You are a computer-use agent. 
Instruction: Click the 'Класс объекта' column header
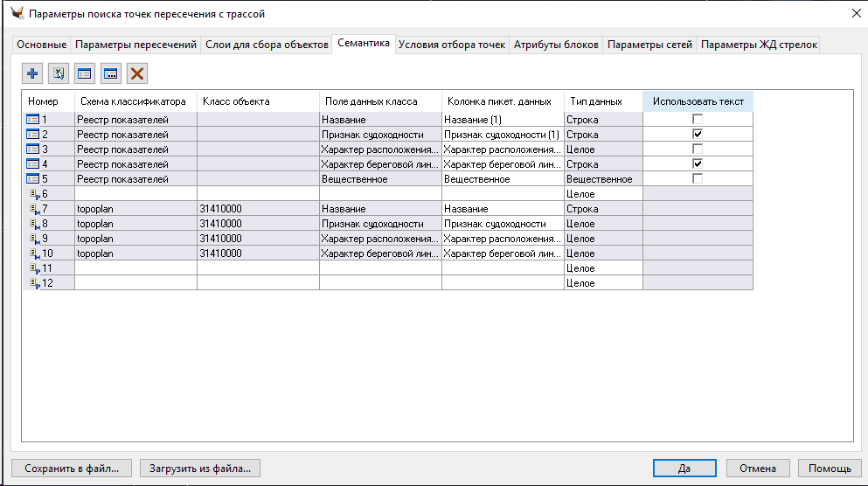(x=258, y=101)
